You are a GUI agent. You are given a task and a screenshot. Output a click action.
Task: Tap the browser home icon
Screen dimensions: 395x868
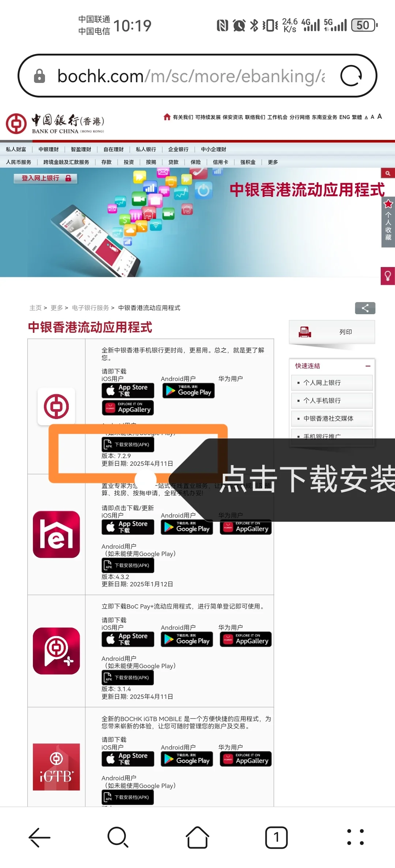pos(197,837)
